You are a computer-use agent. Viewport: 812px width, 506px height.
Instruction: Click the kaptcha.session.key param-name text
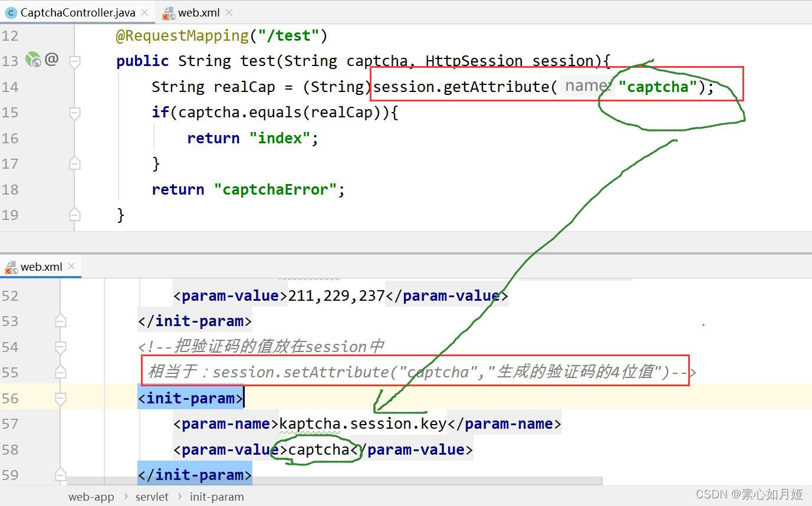[x=363, y=423]
